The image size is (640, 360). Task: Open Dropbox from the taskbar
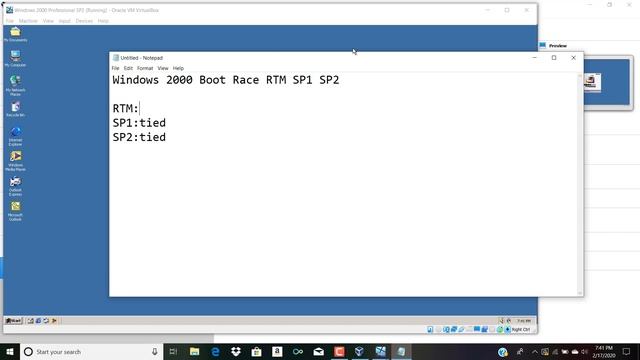(236, 352)
